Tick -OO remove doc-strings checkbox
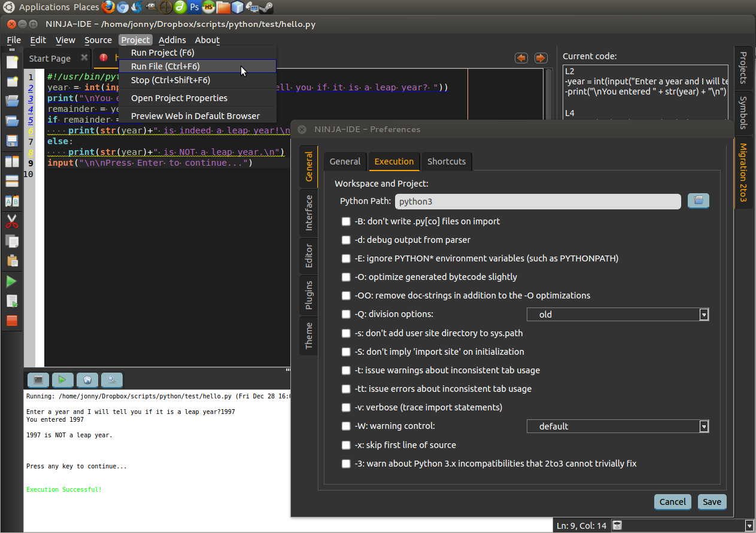Screen dimensions: 756x533 click(x=346, y=296)
